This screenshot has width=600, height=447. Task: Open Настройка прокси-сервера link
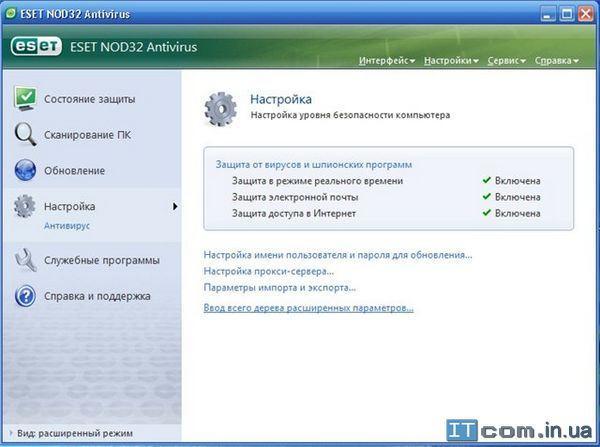click(268, 271)
